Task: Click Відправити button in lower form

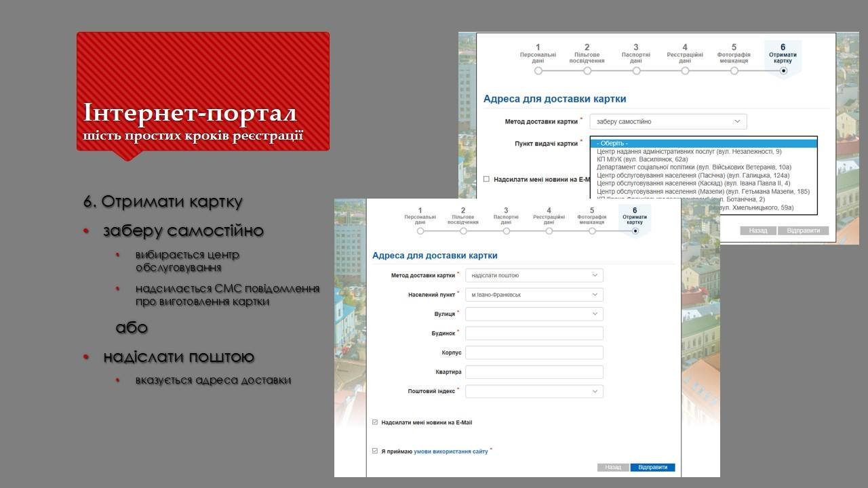Action: pos(653,467)
